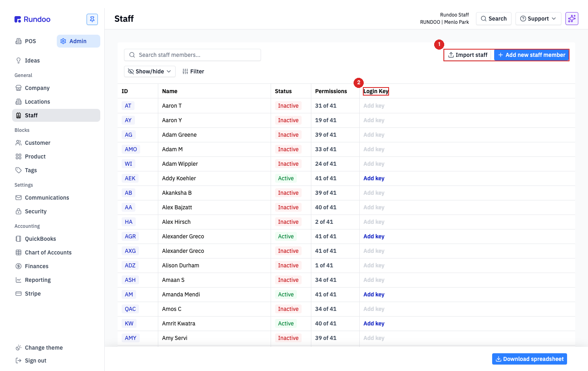The height and width of the screenshot is (371, 588).
Task: Expand the Support dropdown
Action: (538, 19)
